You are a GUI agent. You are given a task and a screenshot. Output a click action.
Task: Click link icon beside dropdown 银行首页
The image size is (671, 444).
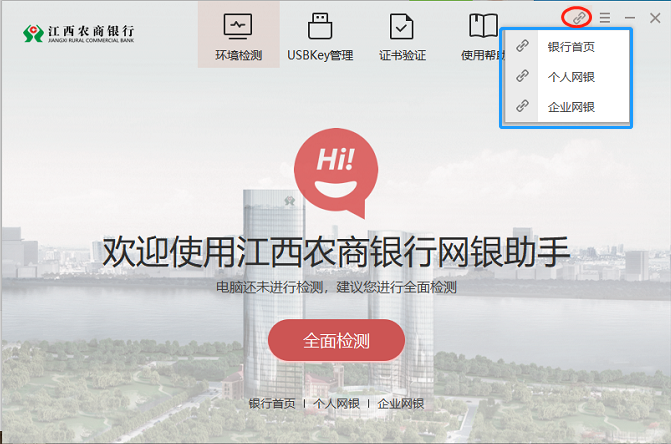[x=522, y=46]
